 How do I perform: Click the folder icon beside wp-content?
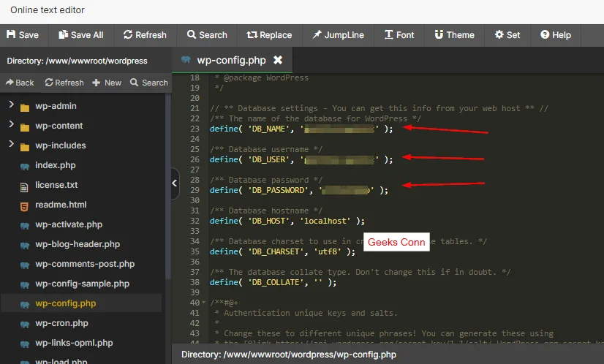point(25,127)
